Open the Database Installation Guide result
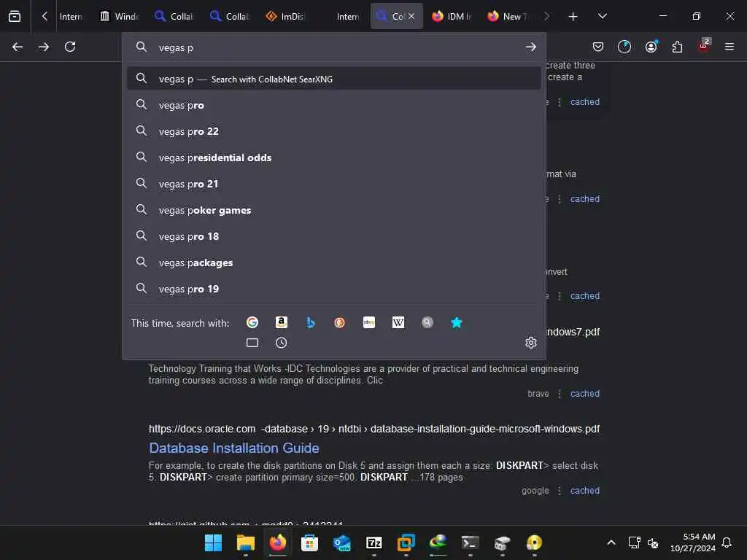Screen dimensions: 747x560 click(x=234, y=448)
